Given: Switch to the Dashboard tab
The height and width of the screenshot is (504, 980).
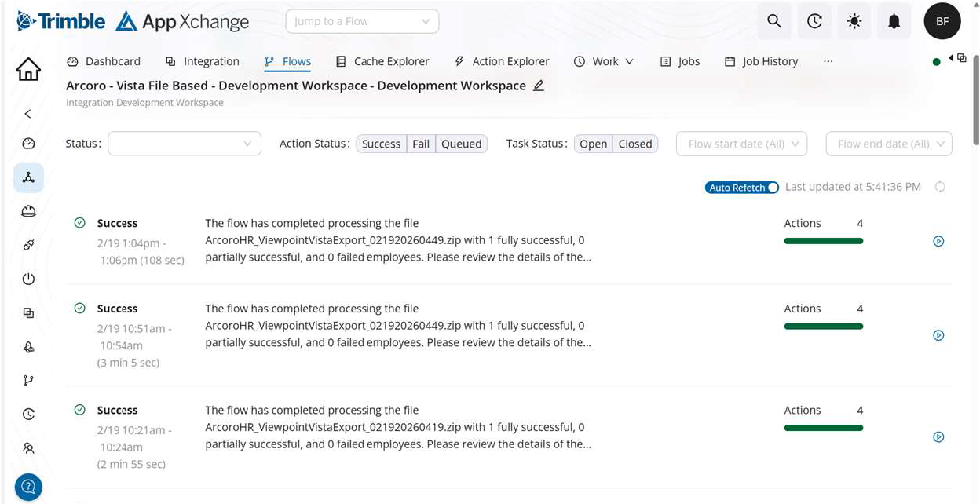Looking at the screenshot, I should point(104,61).
